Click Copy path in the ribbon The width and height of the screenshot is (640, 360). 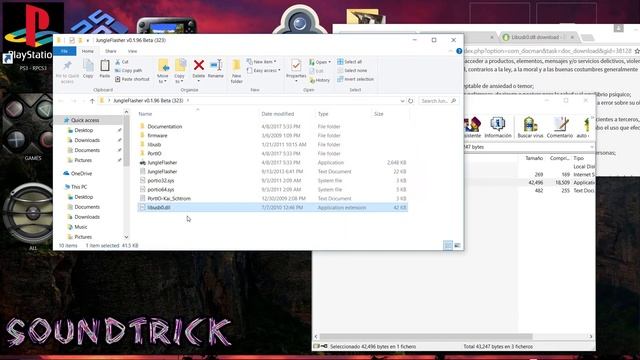coord(128,70)
